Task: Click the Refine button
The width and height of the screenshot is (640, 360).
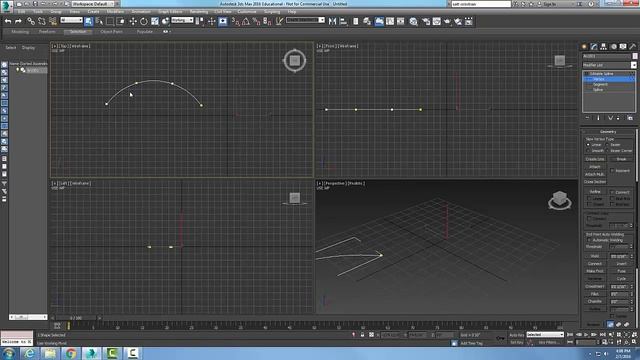Action: (x=595, y=191)
